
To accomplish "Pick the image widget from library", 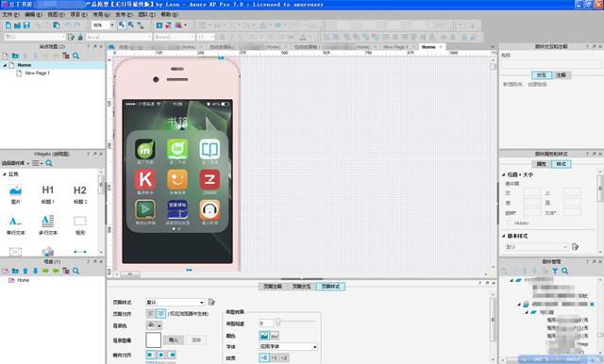I will click(15, 194).
